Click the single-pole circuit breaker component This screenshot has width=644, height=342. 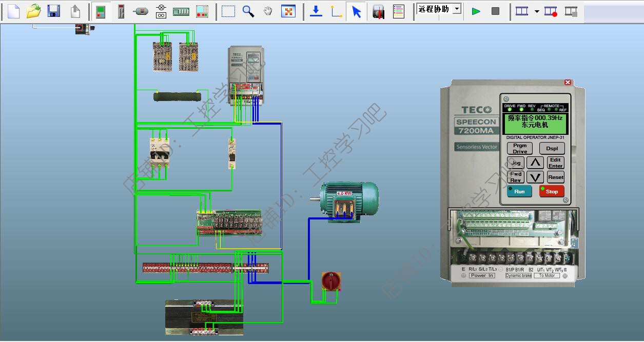(x=232, y=153)
